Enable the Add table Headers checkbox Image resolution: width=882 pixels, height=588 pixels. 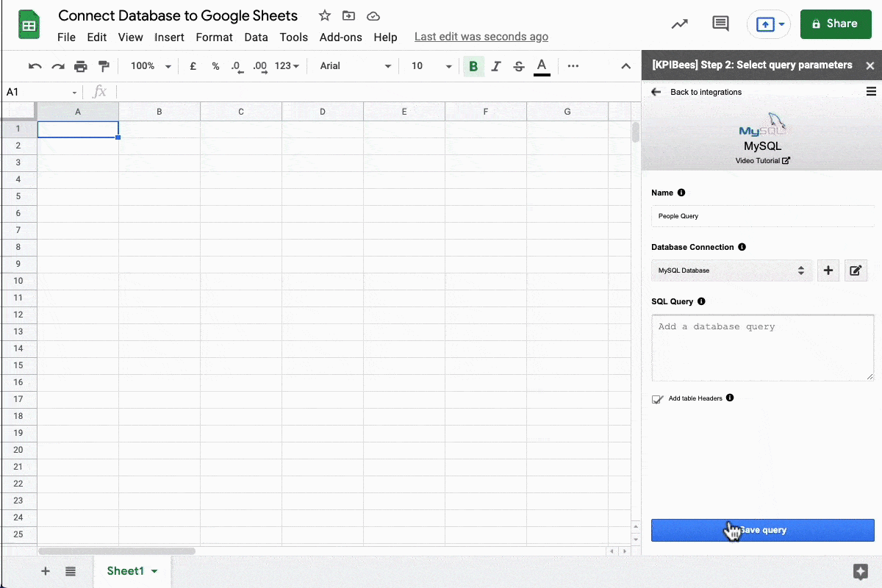click(657, 399)
